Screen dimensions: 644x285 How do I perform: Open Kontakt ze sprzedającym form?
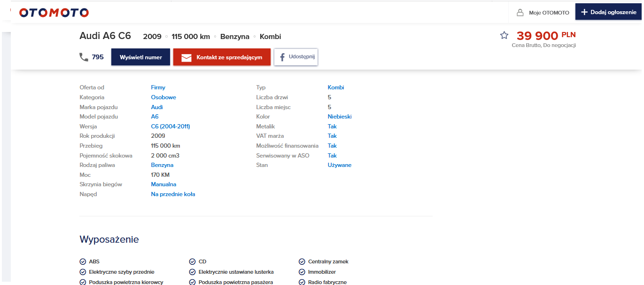[x=222, y=57]
